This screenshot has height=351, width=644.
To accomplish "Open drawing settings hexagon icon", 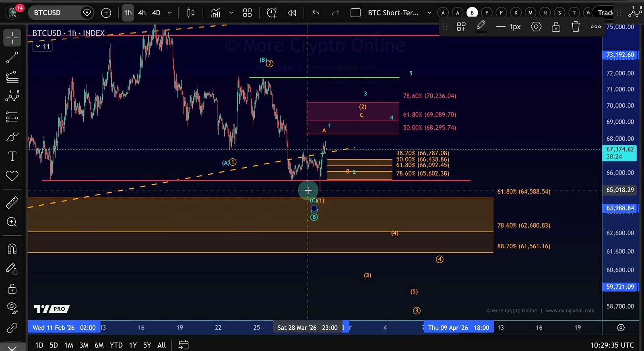I will click(x=536, y=27).
